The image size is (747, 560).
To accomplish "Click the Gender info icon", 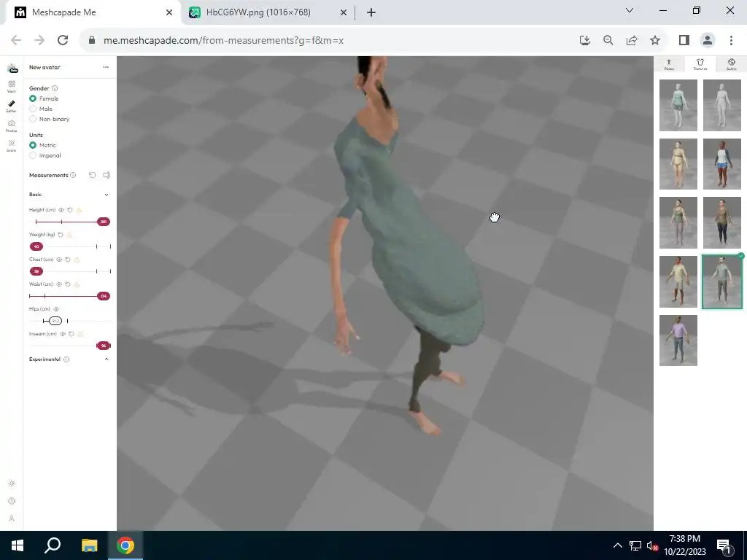I will tap(55, 88).
